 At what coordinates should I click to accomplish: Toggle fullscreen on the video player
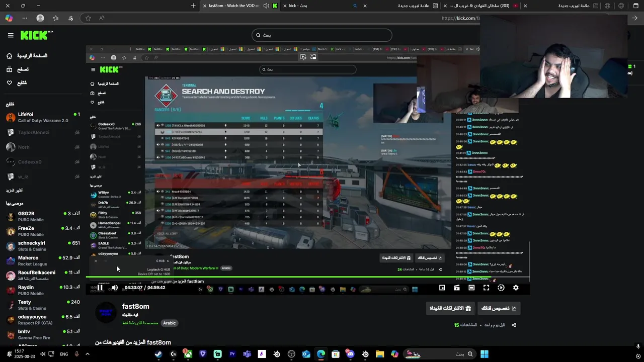click(x=486, y=288)
